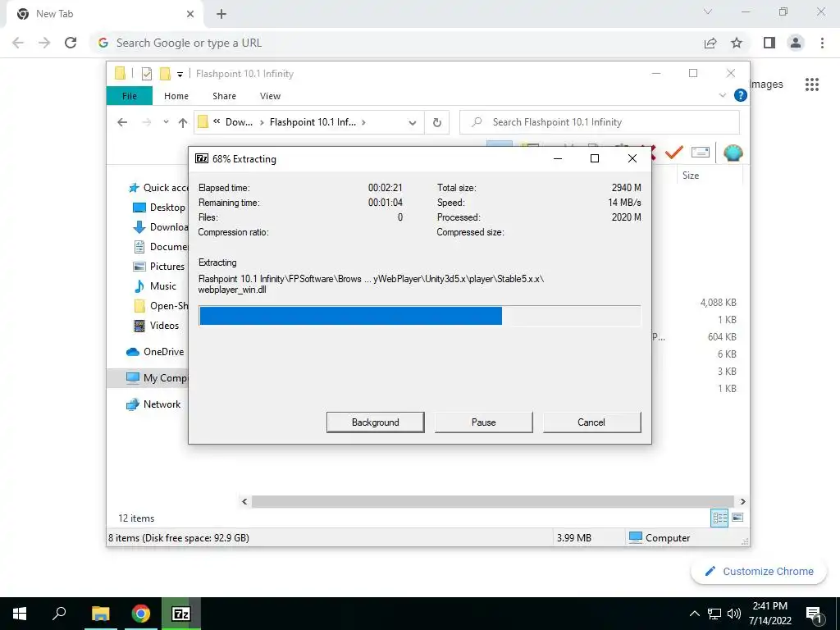This screenshot has height=630, width=840.
Task: Open Downloads in navigation pane
Action: (x=160, y=227)
